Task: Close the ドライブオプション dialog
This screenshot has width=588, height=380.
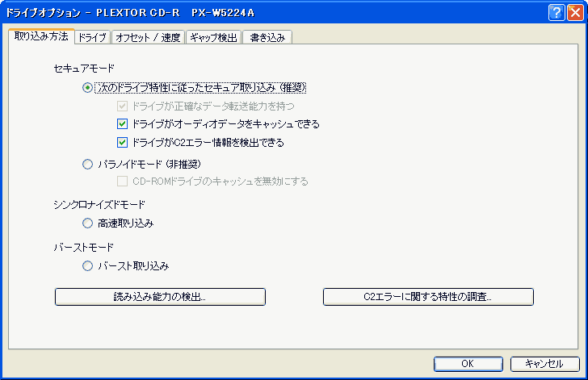Action: click(575, 13)
